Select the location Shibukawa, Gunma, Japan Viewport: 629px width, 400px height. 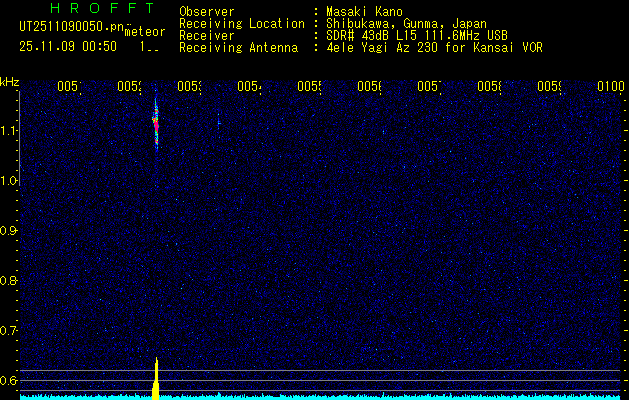click(406, 24)
